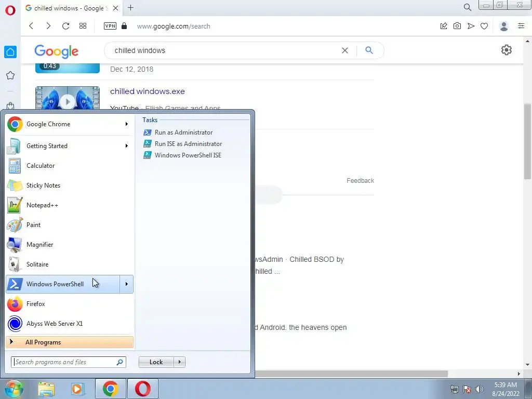The image size is (532, 399).
Task: Open Abyss Web Server X1
Action: pyautogui.click(x=70, y=323)
